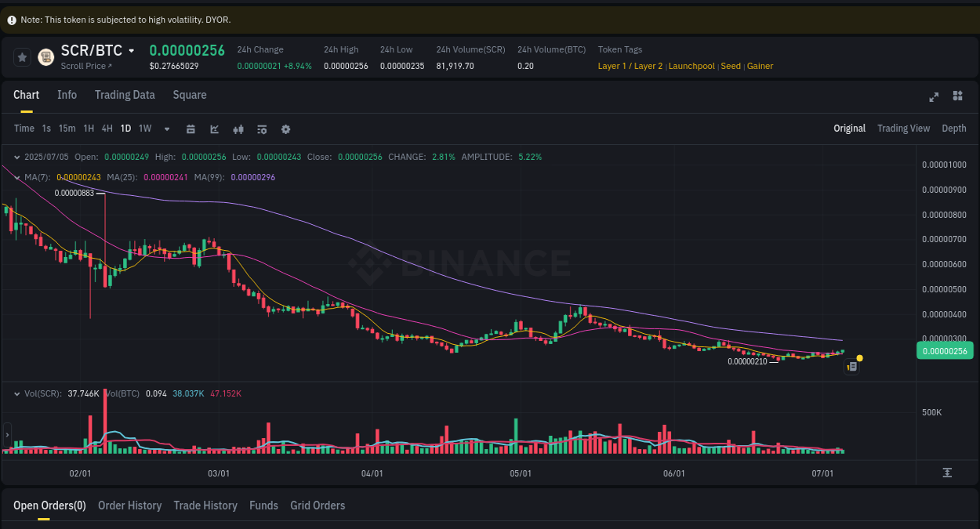Screen dimensions: 980x529
Task: Open the Order History tab
Action: 129,505
